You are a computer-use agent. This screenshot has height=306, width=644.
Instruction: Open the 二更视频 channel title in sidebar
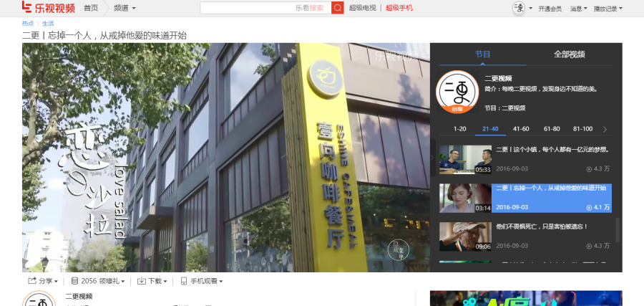[498, 79]
